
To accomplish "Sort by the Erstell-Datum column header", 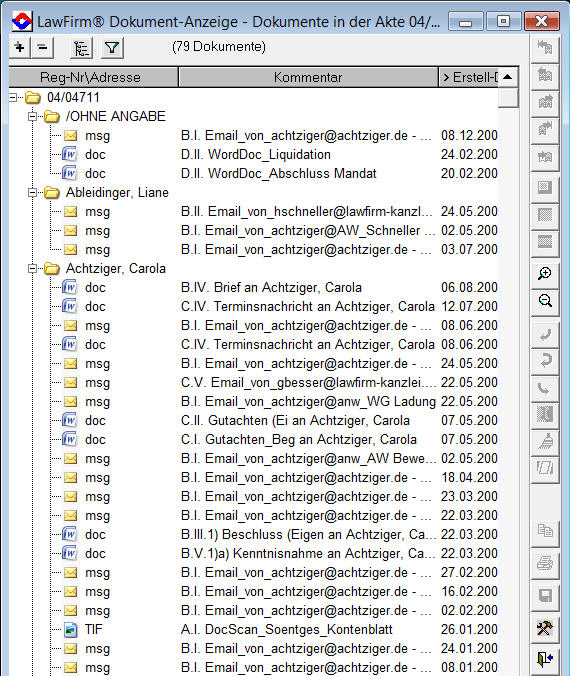I will click(x=469, y=77).
